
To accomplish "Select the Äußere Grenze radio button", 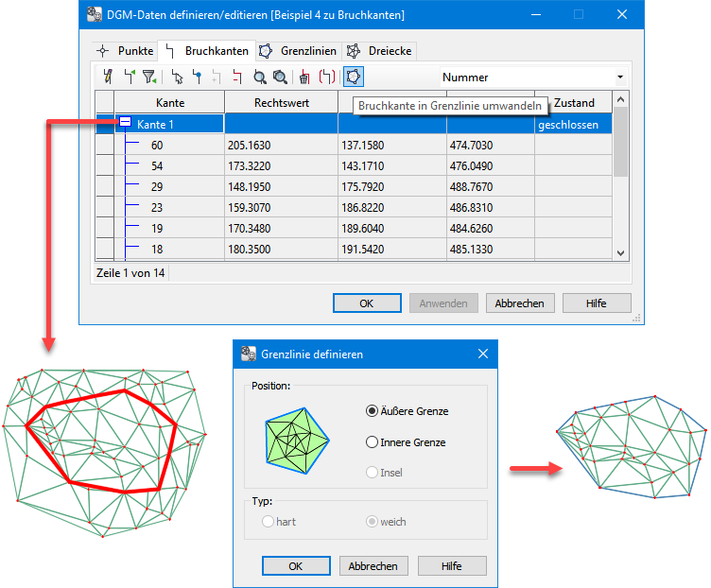I will tap(372, 411).
